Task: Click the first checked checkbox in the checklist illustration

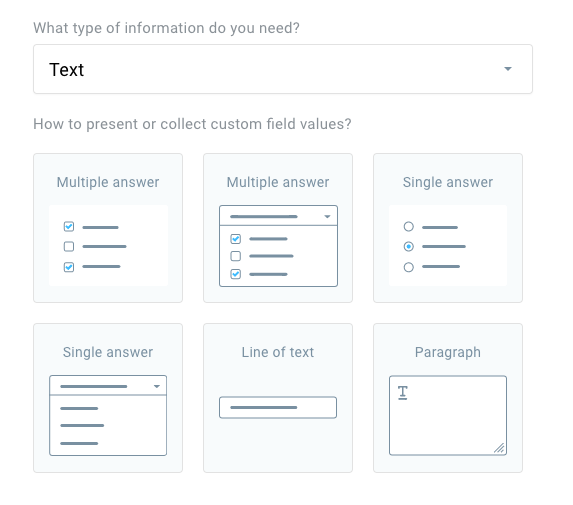Action: pyautogui.click(x=69, y=227)
